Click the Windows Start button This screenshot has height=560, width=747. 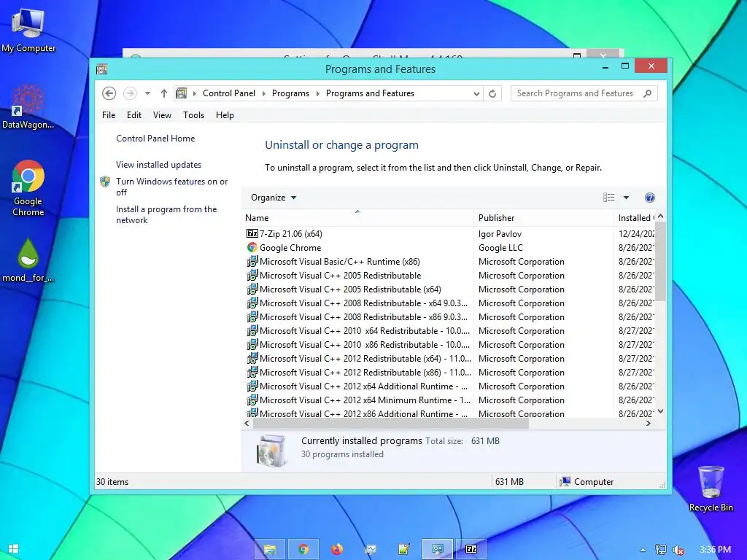click(x=13, y=549)
